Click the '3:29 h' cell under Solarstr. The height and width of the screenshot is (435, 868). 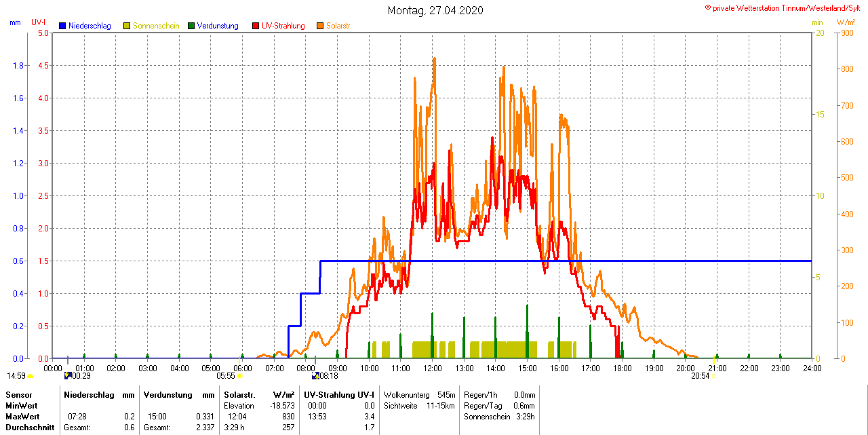[235, 428]
